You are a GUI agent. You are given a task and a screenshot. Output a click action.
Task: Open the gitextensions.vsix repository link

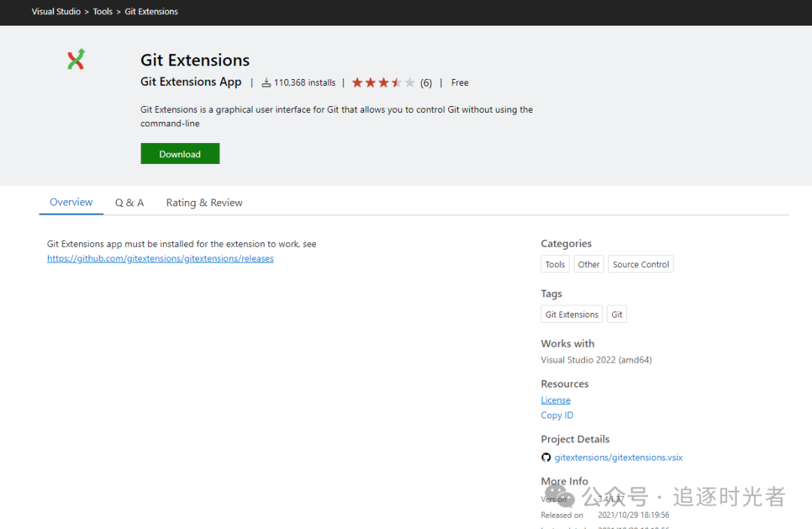[x=618, y=458]
